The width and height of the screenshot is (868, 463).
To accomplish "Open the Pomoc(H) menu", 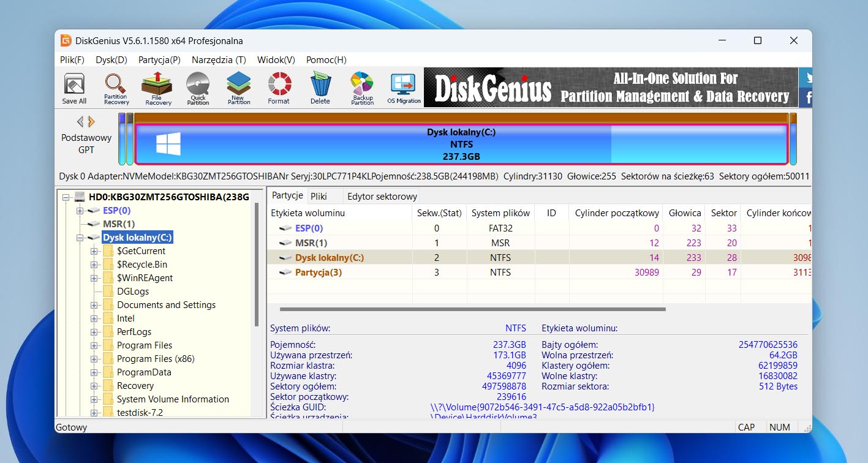I will (x=326, y=60).
